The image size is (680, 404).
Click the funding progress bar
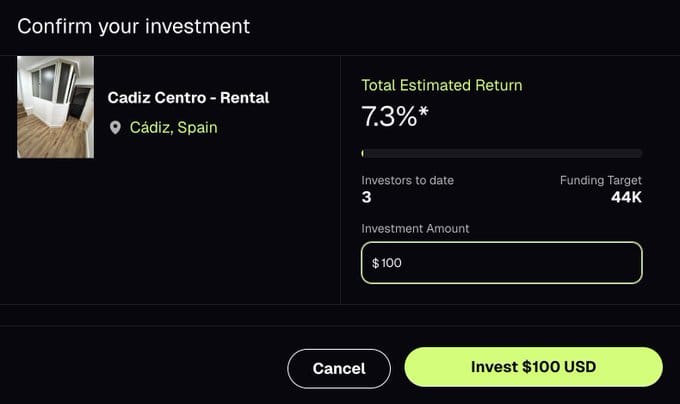[502, 153]
